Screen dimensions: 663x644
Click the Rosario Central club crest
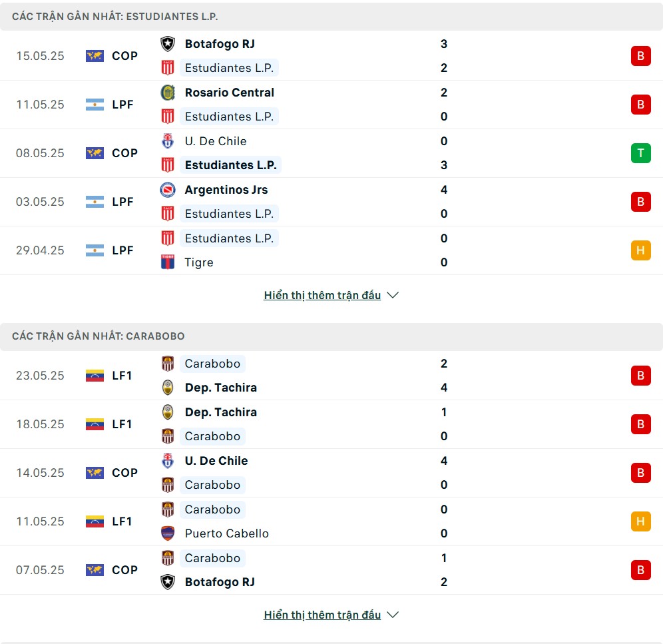[168, 93]
